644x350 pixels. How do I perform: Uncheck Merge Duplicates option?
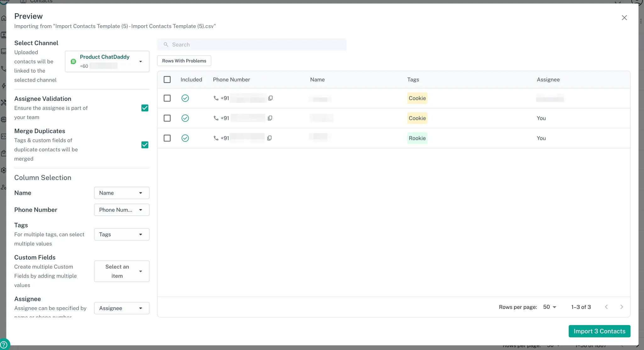145,145
